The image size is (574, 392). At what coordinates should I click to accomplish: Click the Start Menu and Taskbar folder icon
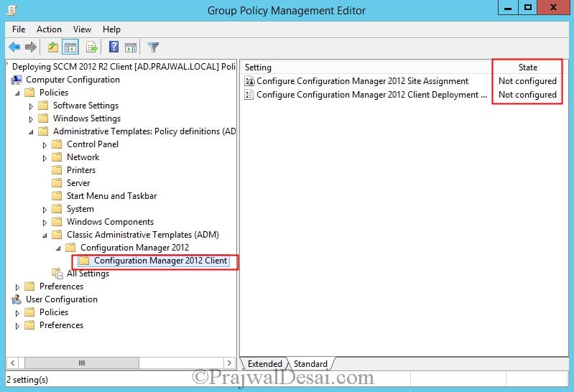57,196
